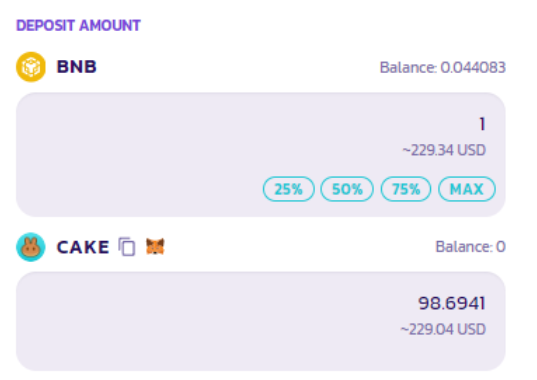Click the ~229.34 USD estimate
This screenshot has width=537, height=380.
[444, 150]
